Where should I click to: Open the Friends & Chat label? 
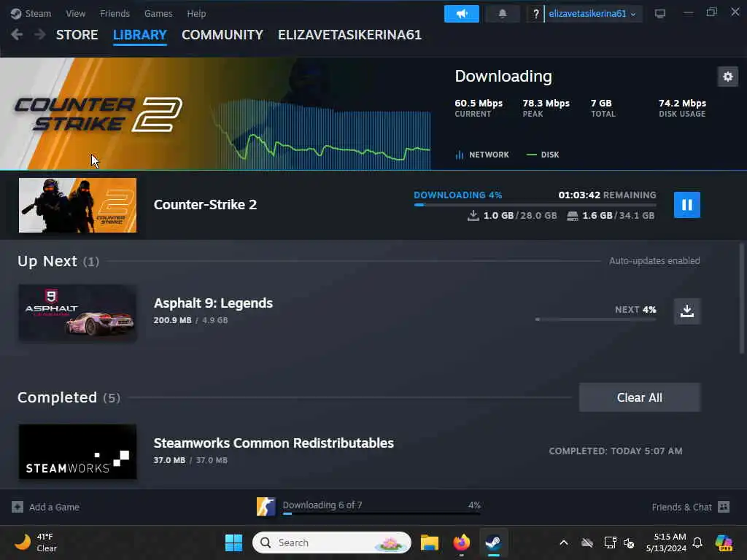coord(681,507)
